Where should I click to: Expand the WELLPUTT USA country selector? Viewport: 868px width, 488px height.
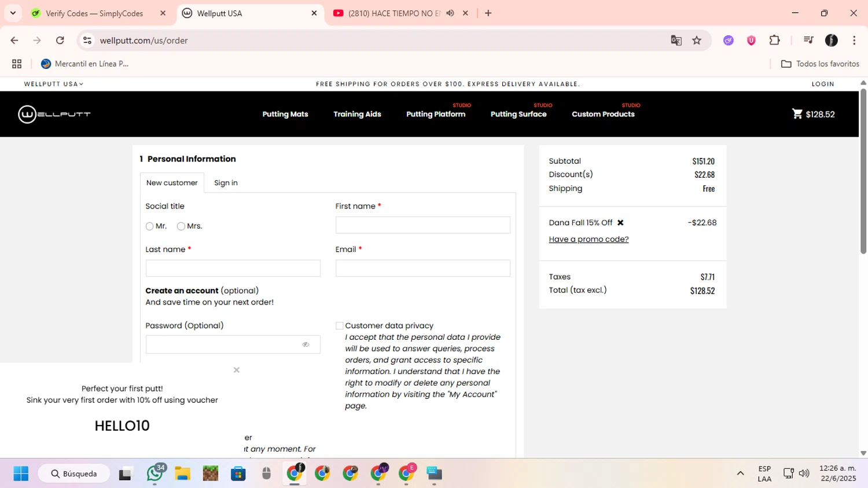[54, 84]
